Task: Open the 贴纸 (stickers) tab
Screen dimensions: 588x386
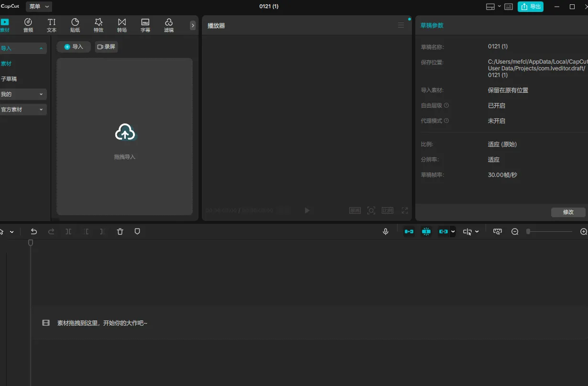Action: [75, 25]
